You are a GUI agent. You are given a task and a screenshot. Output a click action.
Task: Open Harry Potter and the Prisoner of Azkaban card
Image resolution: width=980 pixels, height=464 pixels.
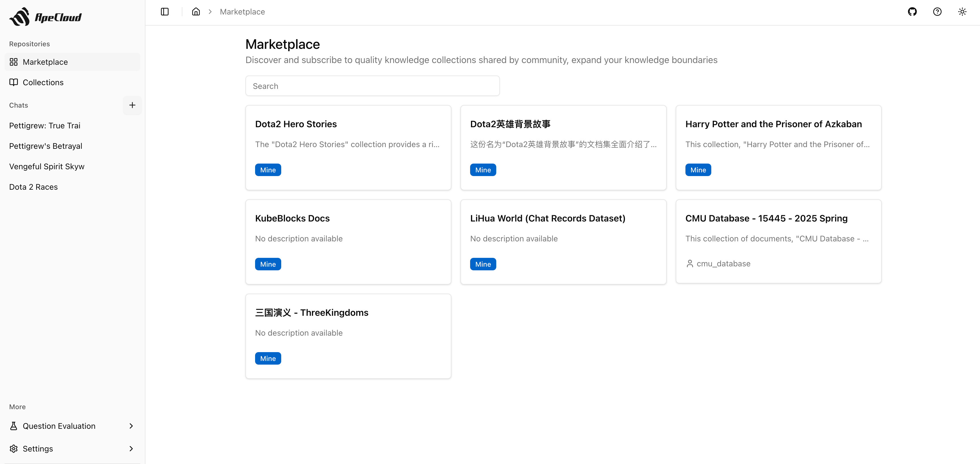[x=778, y=148]
